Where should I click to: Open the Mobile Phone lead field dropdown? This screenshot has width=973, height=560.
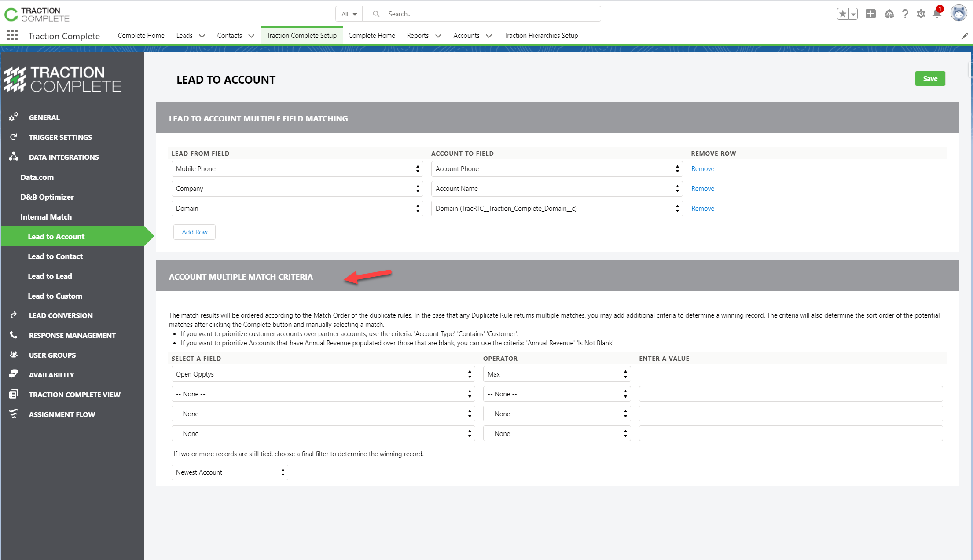297,169
